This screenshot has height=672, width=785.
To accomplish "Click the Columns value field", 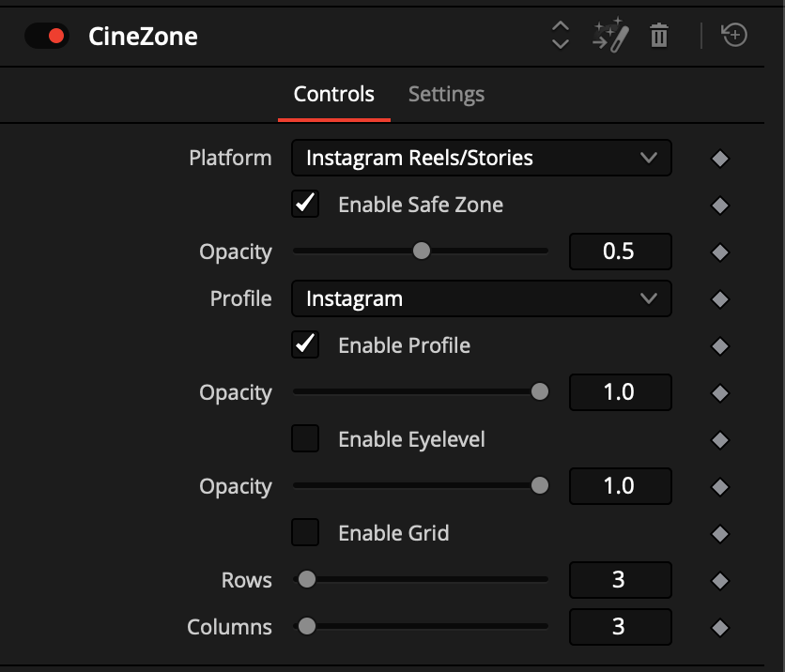I will pos(621,626).
